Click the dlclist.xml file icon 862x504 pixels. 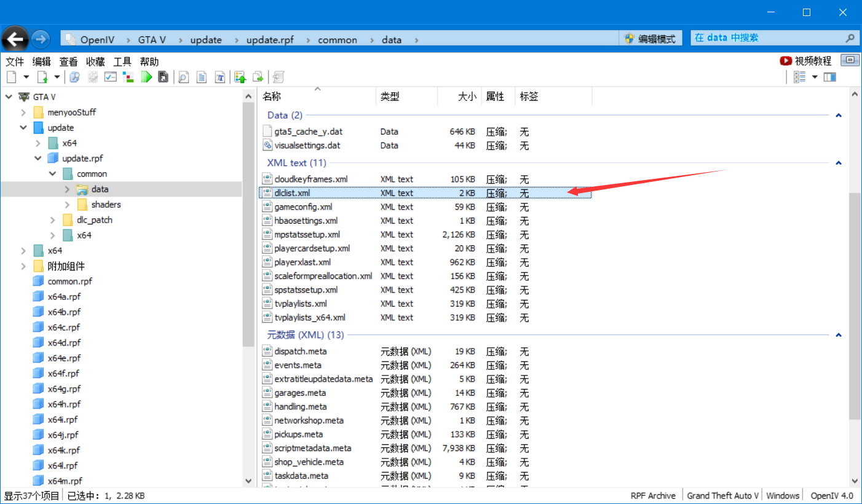[267, 193]
